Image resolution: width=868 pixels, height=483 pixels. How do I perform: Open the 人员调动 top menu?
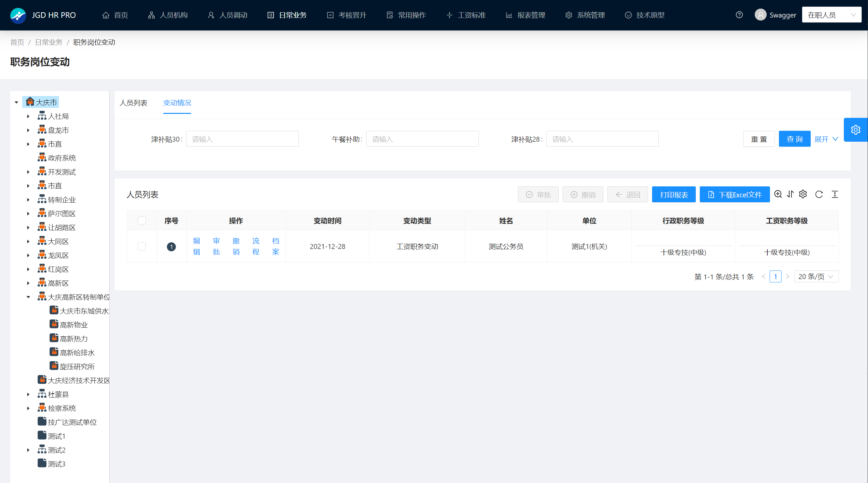pos(228,15)
